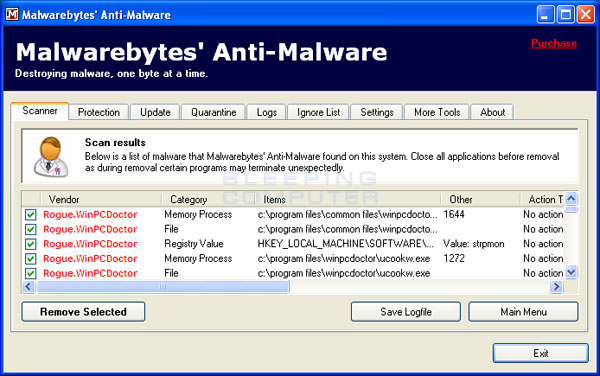Go to the Quarantine tab

214,112
